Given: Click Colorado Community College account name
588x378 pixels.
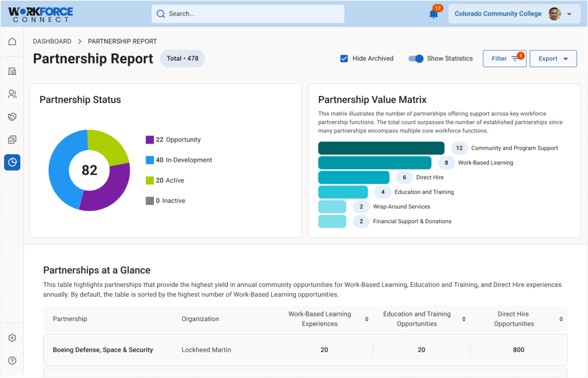Looking at the screenshot, I should pyautogui.click(x=498, y=14).
